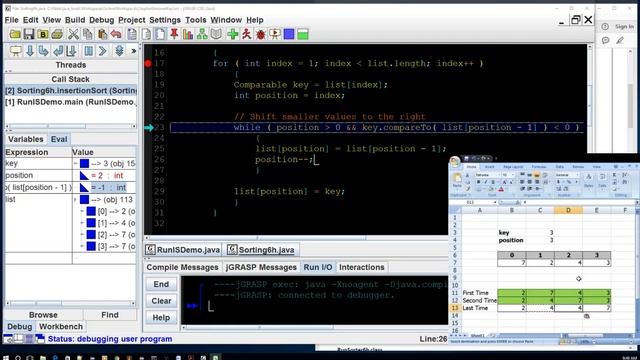This screenshot has height=360, width=640.
Task: Open the Debug menu
Action: click(102, 20)
